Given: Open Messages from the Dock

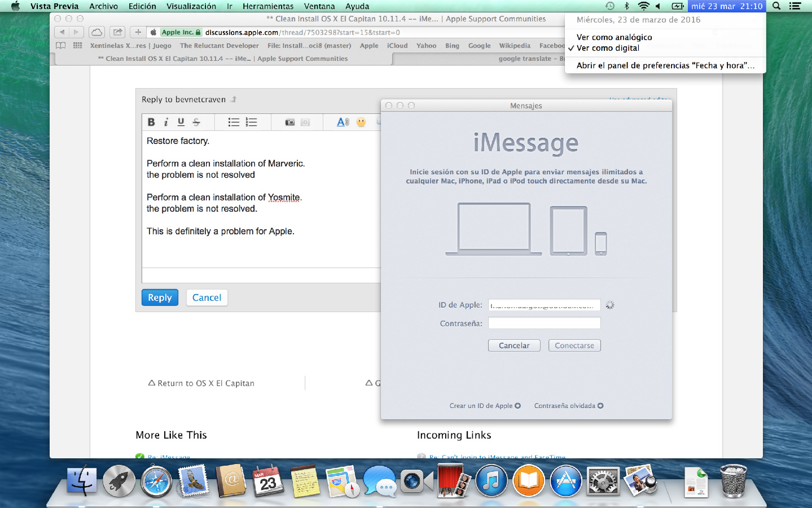Looking at the screenshot, I should (380, 481).
